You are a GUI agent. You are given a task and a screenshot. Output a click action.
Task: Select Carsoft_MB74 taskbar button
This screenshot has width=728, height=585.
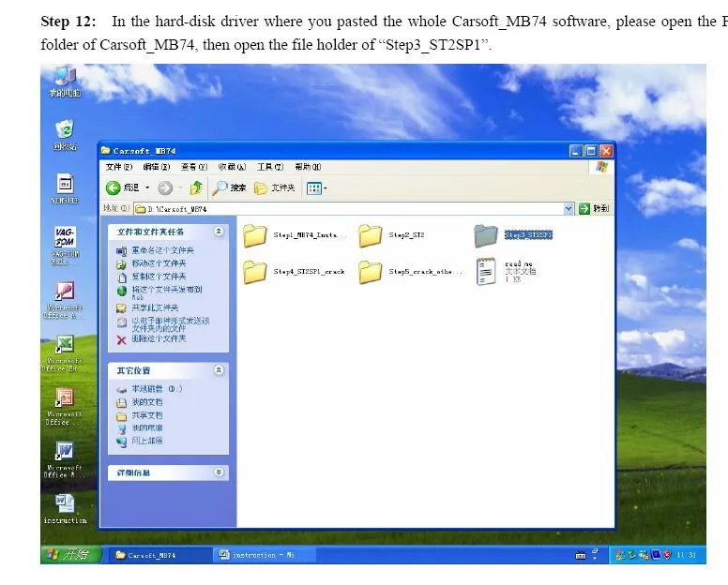pos(159,555)
